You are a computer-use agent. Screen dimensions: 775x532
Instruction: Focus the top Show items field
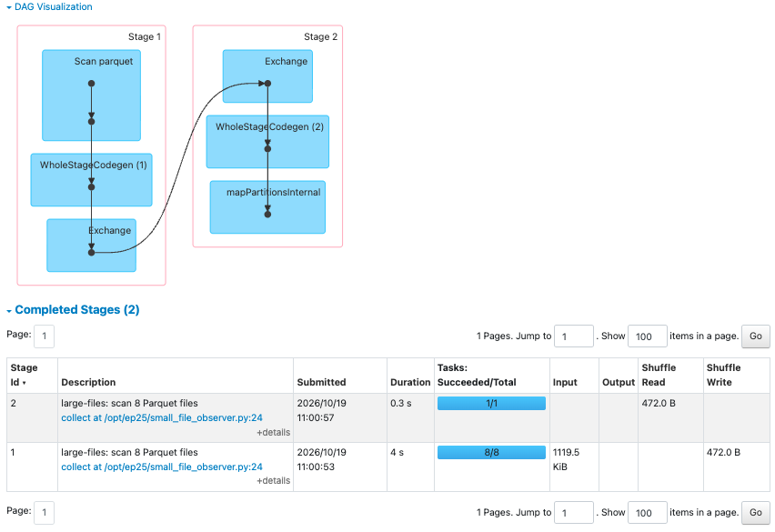click(x=648, y=336)
